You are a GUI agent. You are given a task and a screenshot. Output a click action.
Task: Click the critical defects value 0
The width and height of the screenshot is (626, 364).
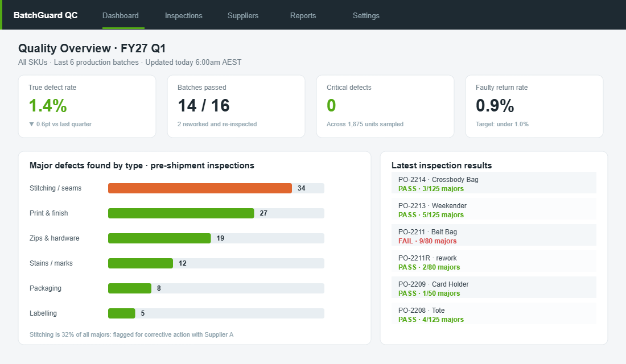pos(331,106)
